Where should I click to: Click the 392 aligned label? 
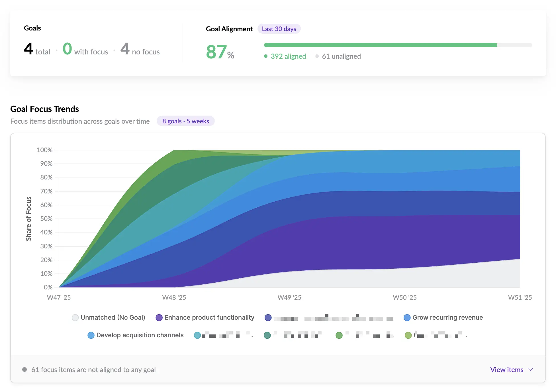coord(288,56)
